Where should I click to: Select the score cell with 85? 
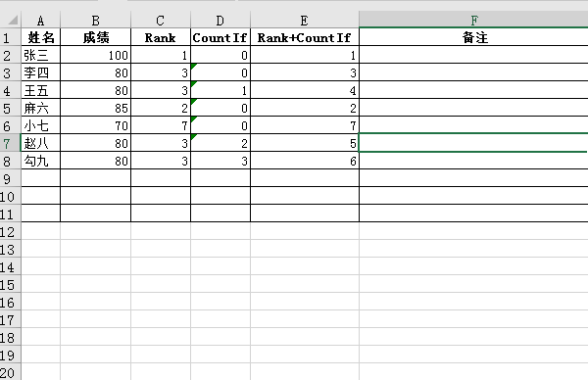point(96,108)
